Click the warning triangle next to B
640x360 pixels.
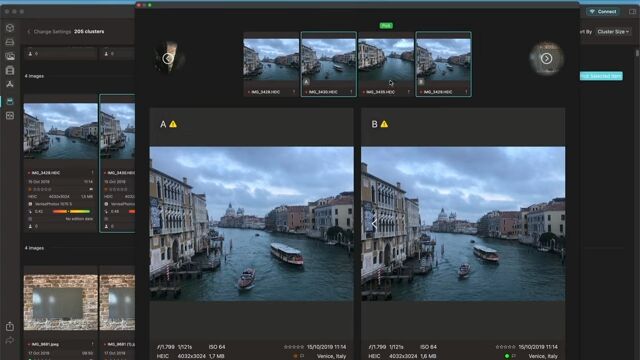[384, 124]
